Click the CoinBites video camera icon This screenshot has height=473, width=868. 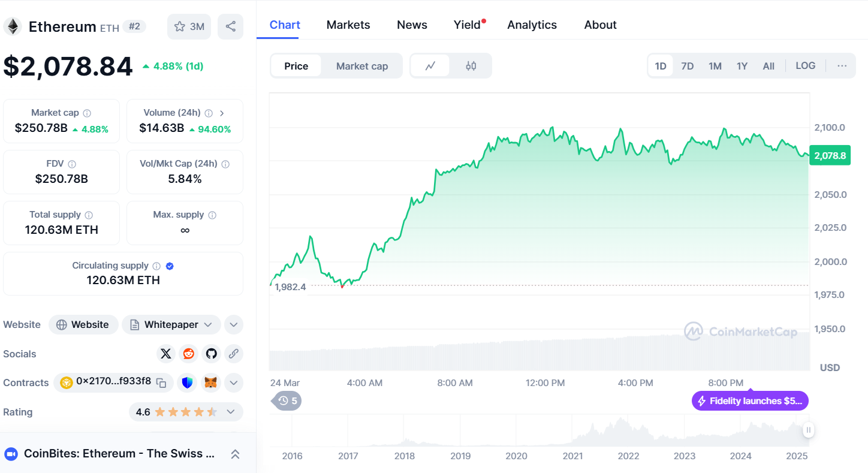point(11,454)
